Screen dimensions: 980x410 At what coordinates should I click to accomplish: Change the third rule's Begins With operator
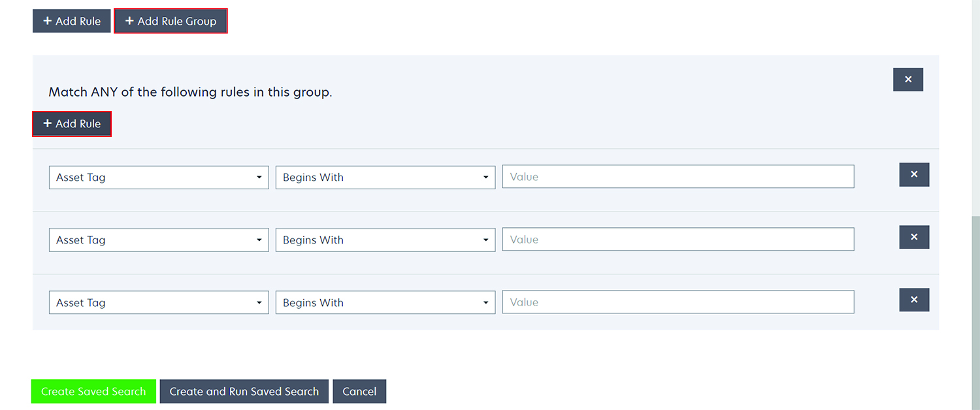click(385, 303)
